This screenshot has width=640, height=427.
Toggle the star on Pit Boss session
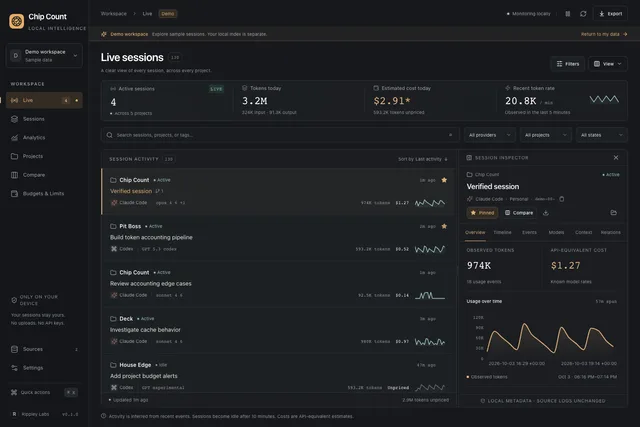click(444, 226)
